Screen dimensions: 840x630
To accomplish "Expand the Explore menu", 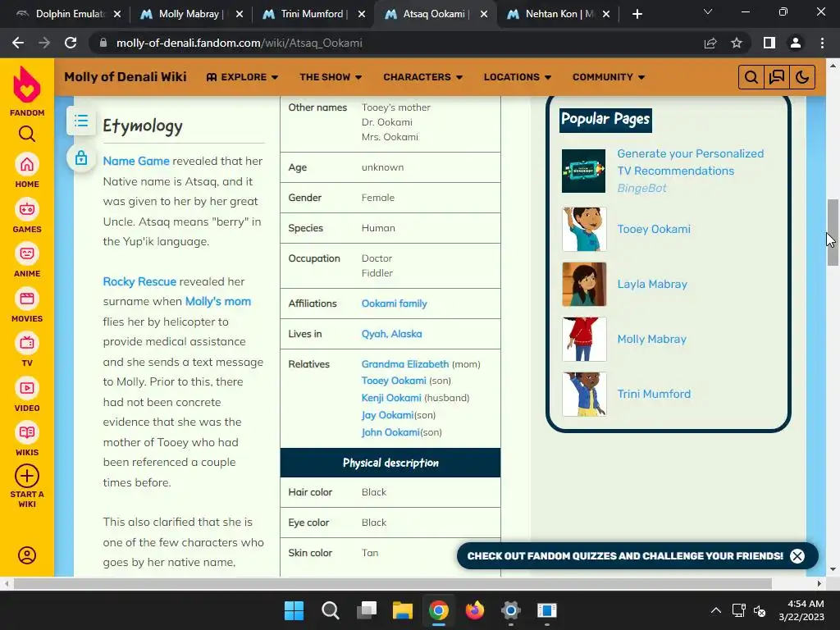I will coord(242,77).
